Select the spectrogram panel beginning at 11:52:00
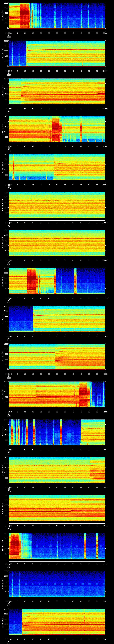Image resolution: width=114 pixels, height=644 pixels. click(57, 16)
